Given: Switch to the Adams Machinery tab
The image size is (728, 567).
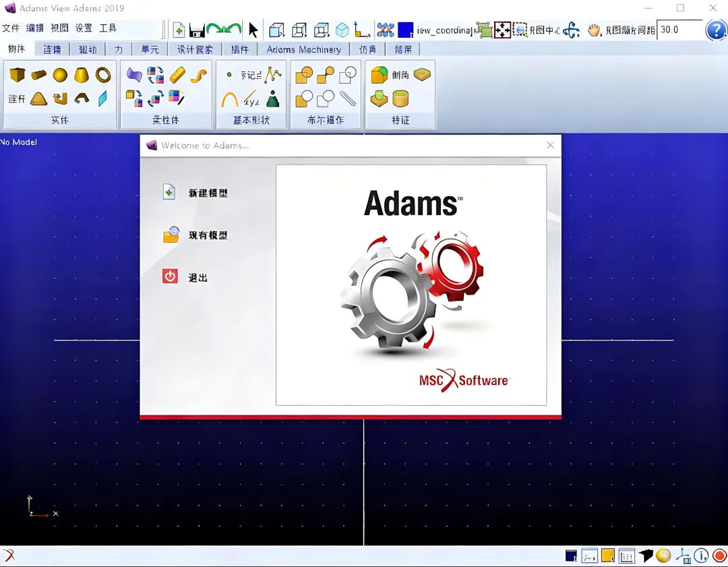Looking at the screenshot, I should (x=303, y=49).
